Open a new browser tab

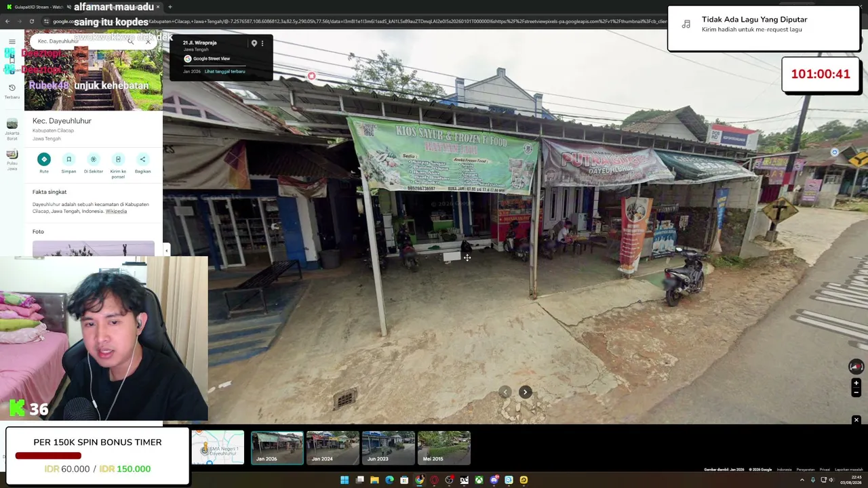click(x=170, y=7)
